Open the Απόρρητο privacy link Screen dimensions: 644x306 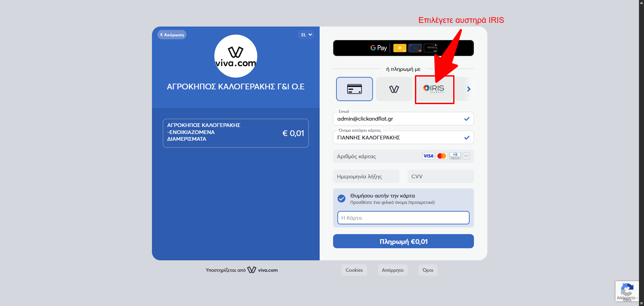tap(392, 270)
